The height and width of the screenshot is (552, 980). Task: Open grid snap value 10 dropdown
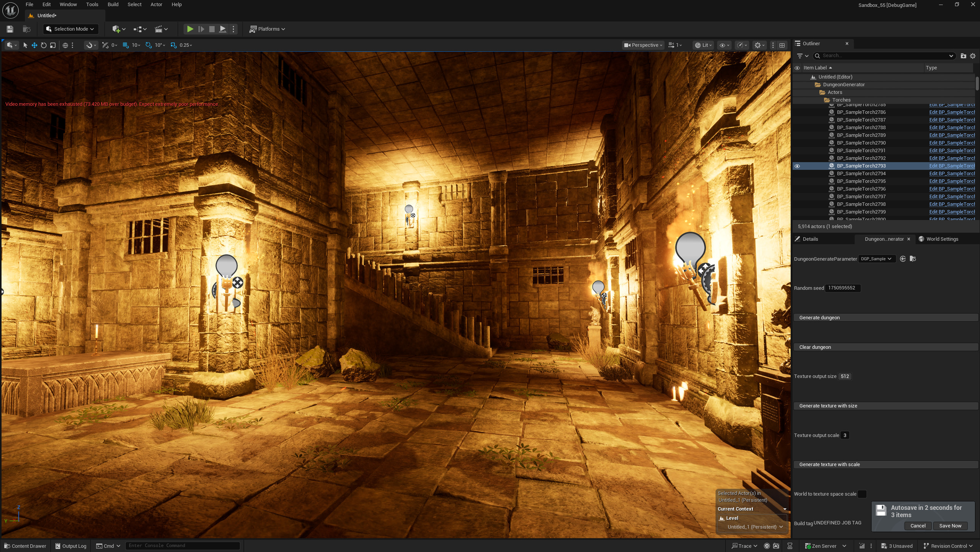click(136, 45)
